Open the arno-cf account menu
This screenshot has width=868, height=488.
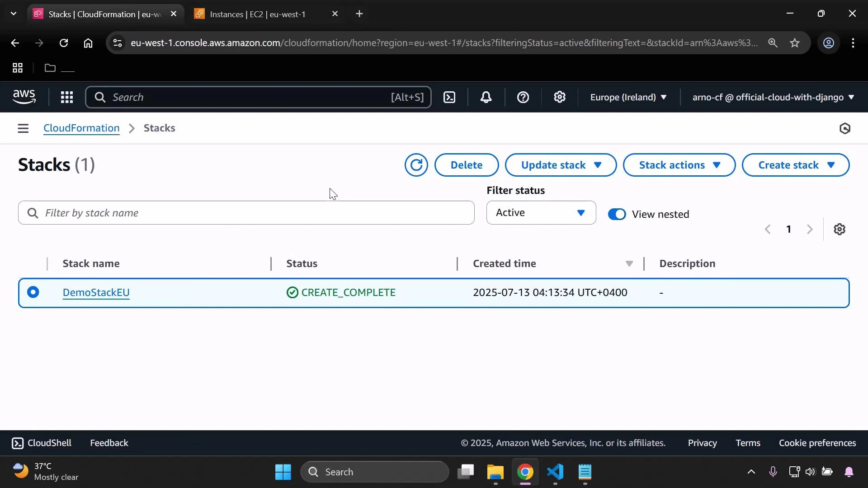(771, 97)
